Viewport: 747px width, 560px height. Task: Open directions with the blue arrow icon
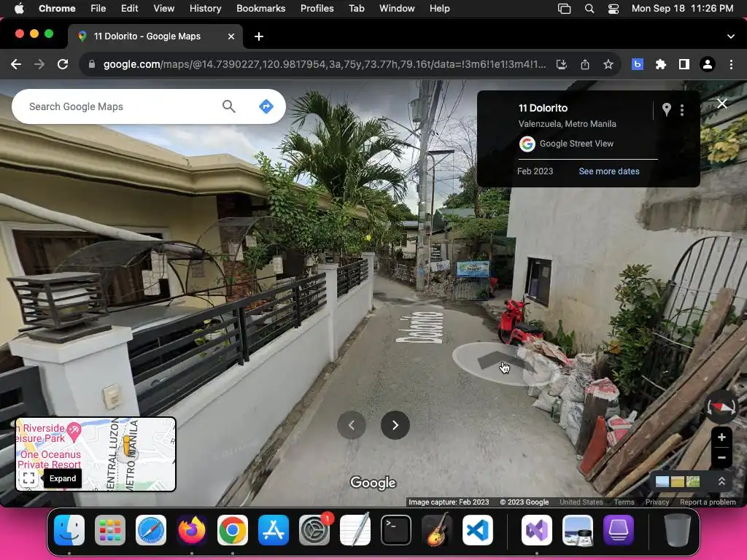pos(266,106)
